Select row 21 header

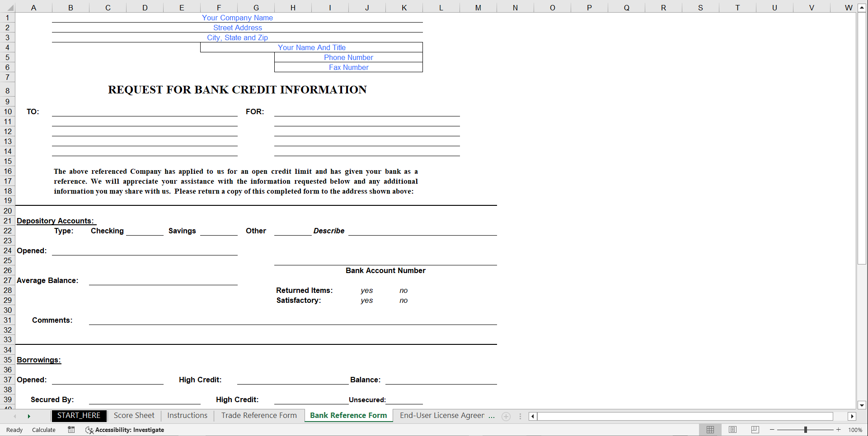coord(8,221)
